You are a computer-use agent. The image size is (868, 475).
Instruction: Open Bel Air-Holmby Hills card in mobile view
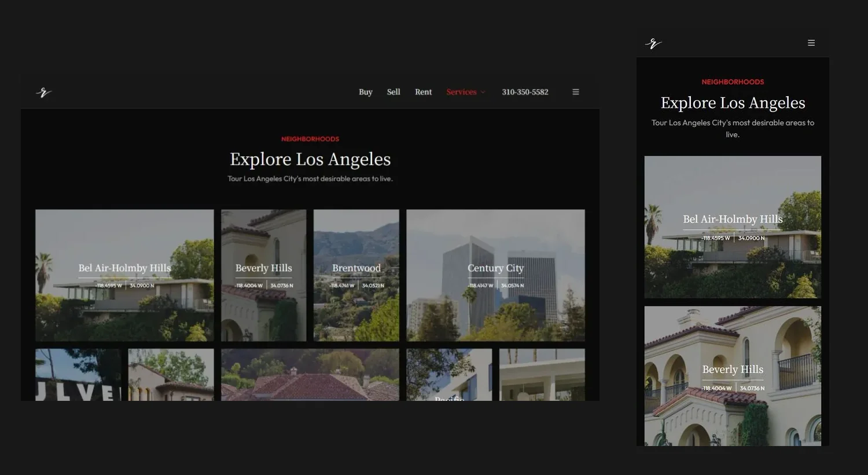733,227
